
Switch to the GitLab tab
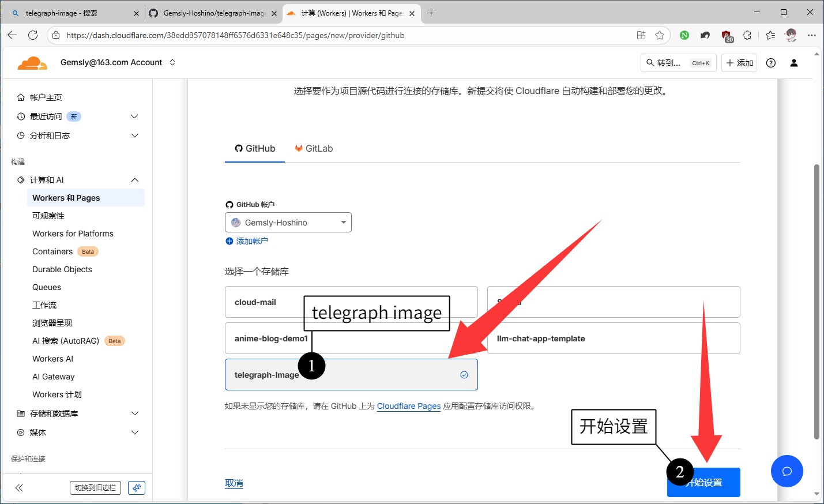pyautogui.click(x=314, y=149)
